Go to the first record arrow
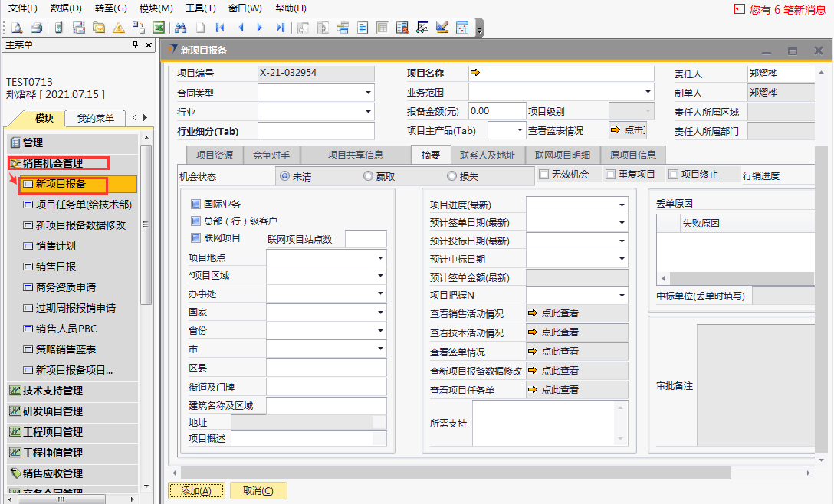 click(x=220, y=28)
